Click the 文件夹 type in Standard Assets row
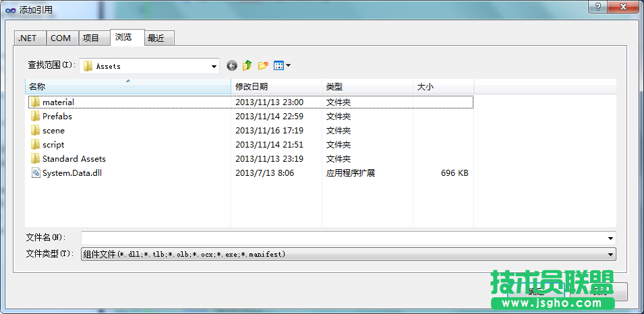Image resolution: width=644 pixels, height=314 pixels. tap(339, 159)
